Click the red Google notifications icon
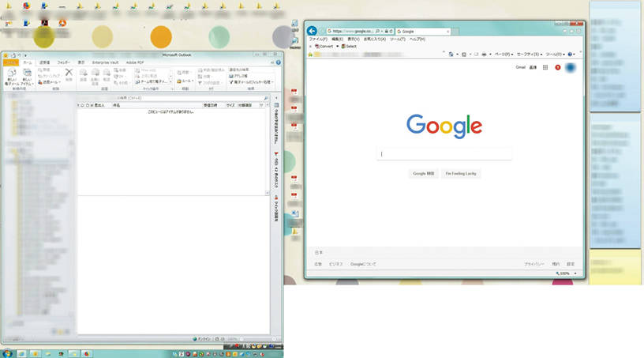644x358 pixels. point(557,68)
